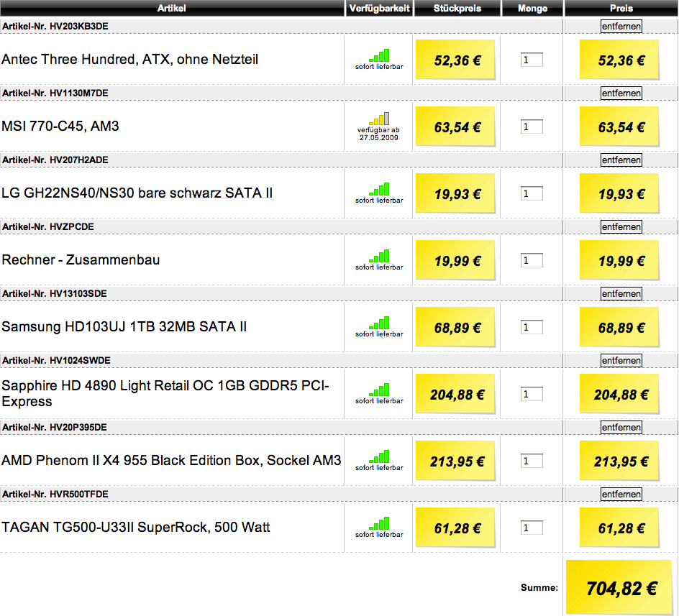
Task: Open product 'Antec Three Hundred, ATX, ohne Netzteil'
Action: pos(130,60)
